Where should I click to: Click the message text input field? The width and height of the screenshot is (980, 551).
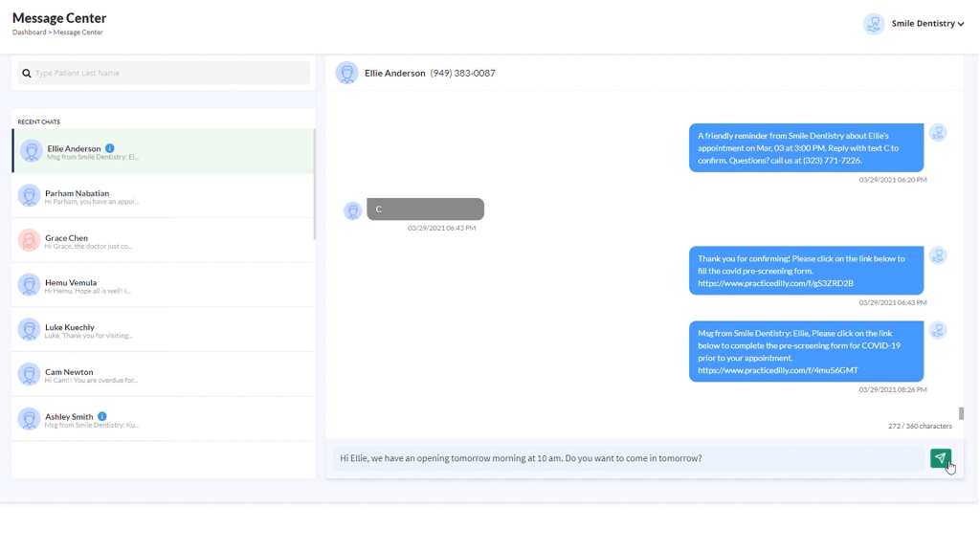tap(574, 458)
